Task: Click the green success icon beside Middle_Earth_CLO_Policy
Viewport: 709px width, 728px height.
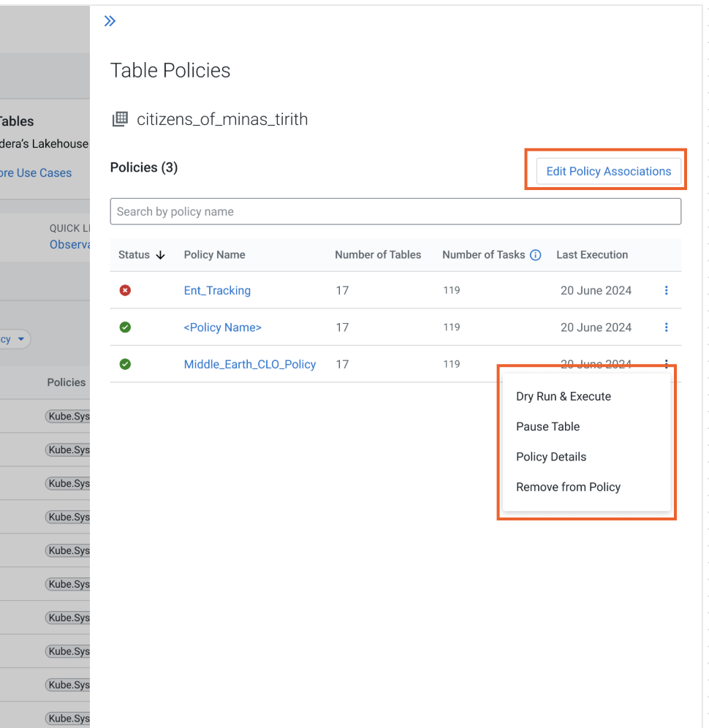Action: point(124,364)
